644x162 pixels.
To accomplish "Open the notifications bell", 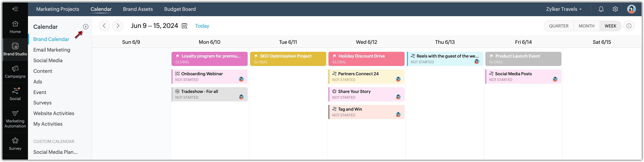I will (601, 9).
